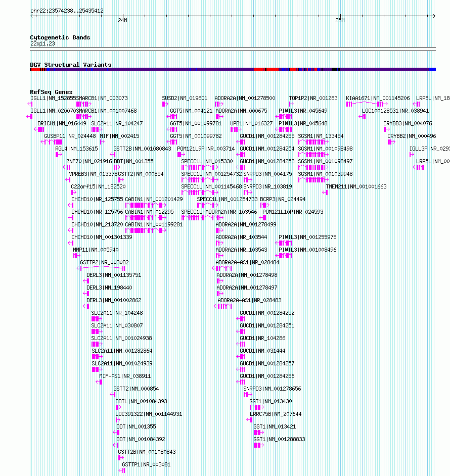Select the C22orf15|NM_182520 gene label
The image size is (450, 476).
pos(98,186)
